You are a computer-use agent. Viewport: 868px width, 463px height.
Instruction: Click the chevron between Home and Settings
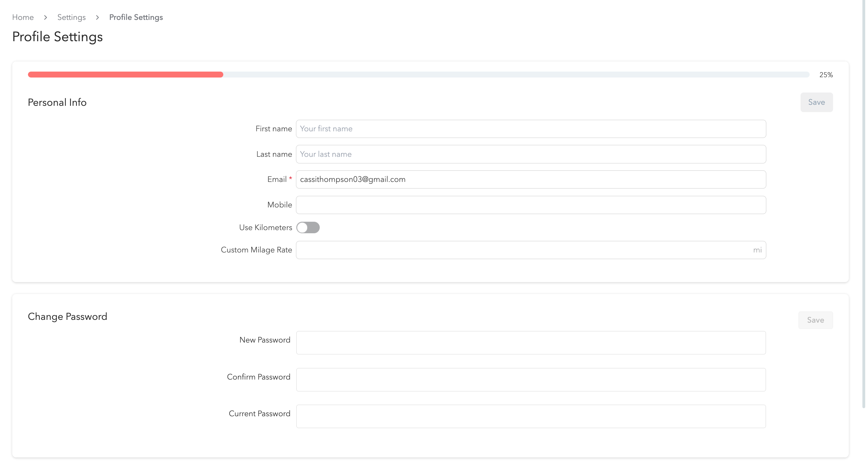click(x=45, y=17)
